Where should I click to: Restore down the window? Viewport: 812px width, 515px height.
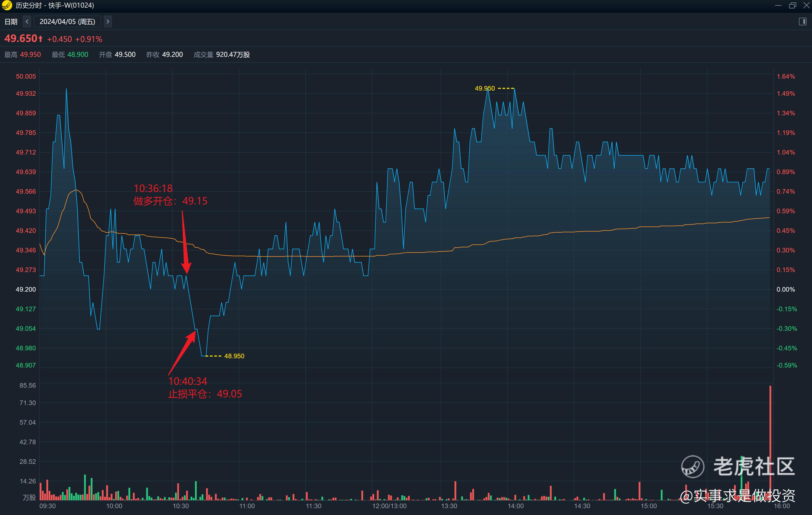(x=792, y=5)
